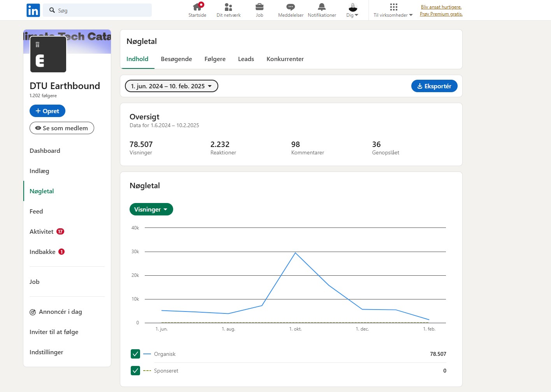Click Bliv ansat hurtigere link
This screenshot has width=551, height=392.
[x=441, y=7]
